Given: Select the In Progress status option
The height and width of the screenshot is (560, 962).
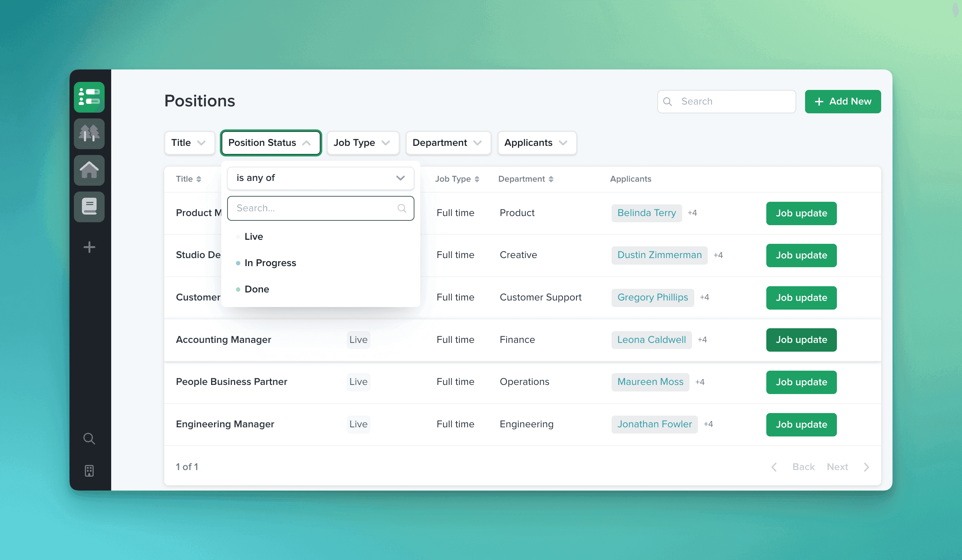Looking at the screenshot, I should point(270,263).
